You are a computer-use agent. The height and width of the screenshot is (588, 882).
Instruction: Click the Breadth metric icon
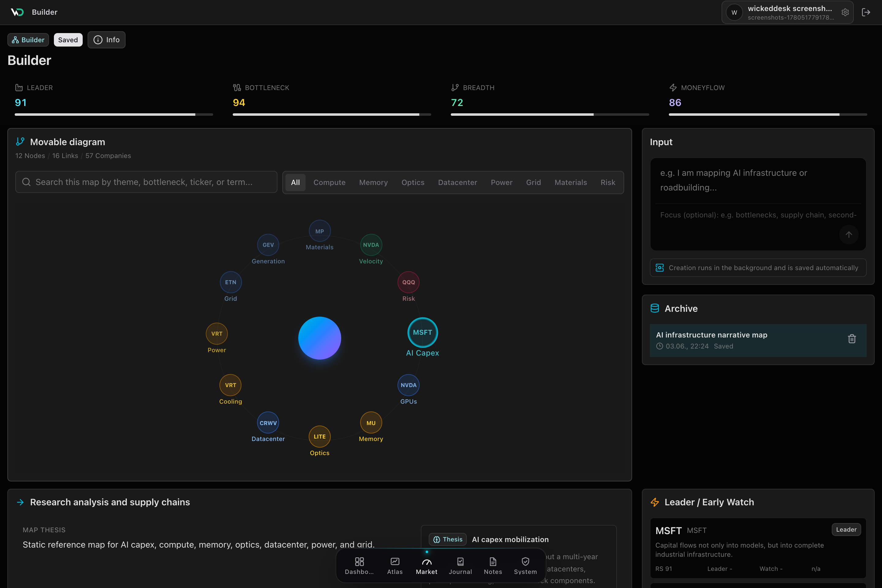455,87
